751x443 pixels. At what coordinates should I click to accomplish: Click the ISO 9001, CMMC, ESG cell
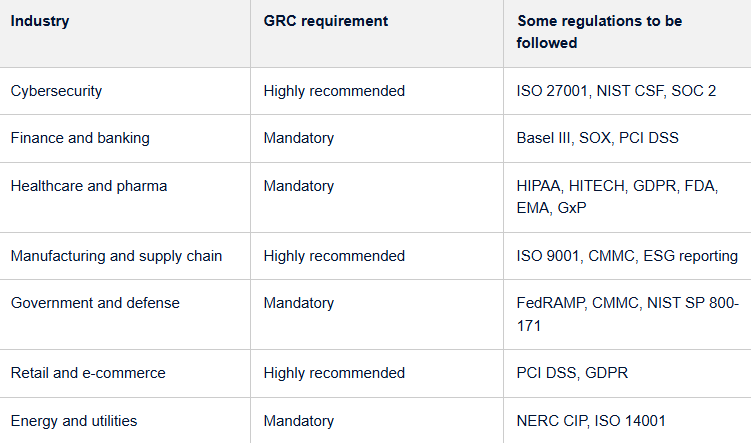627,256
